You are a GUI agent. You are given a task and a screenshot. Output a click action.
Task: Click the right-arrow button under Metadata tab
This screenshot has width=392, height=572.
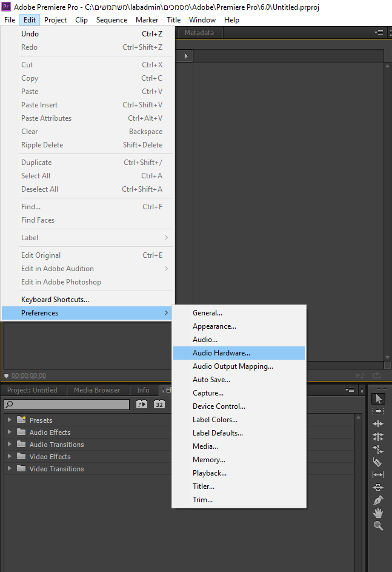[186, 56]
